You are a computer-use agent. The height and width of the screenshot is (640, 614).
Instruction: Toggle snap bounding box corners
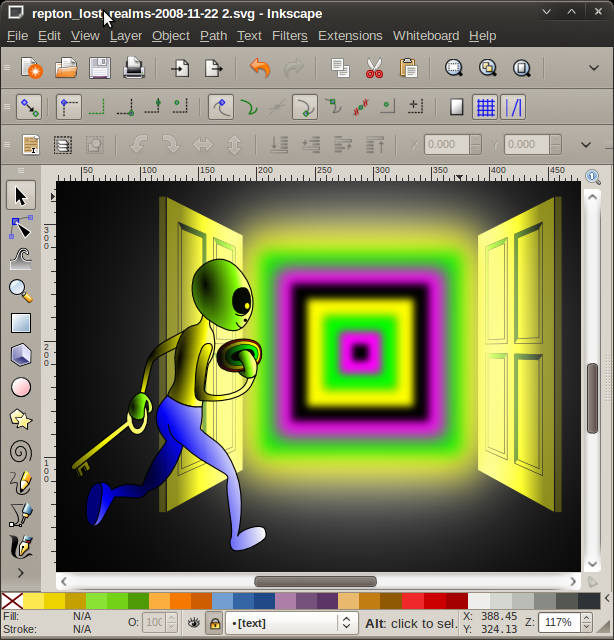tap(69, 107)
